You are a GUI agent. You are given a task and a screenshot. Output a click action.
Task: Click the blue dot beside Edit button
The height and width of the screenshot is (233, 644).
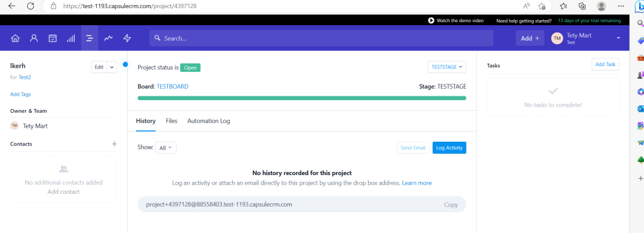pos(125,64)
